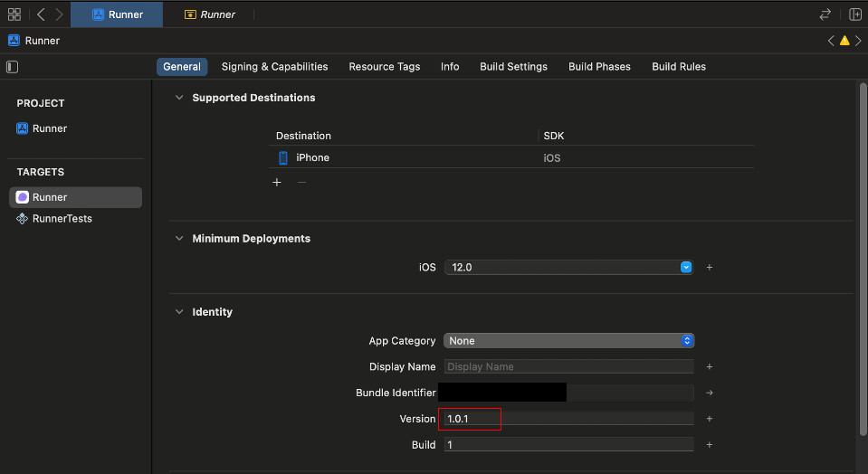Viewport: 868px width, 474px height.
Task: Open the Resource Tags tab
Action: [384, 66]
